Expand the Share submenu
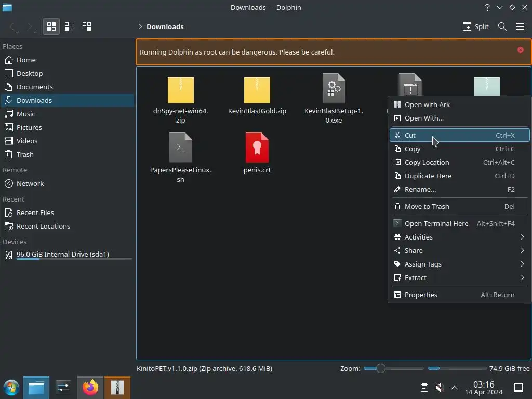This screenshot has width=532, height=399. click(x=459, y=251)
